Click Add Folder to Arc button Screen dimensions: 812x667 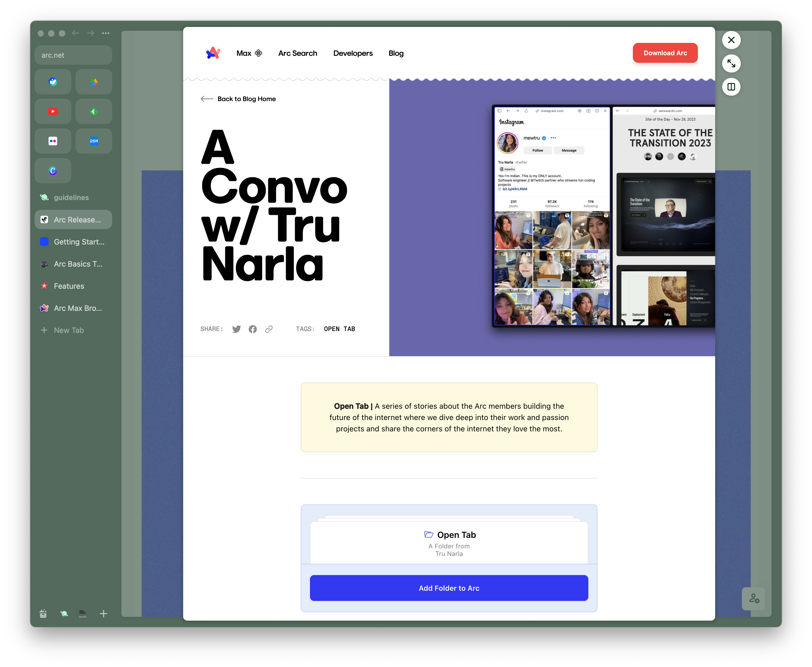[x=449, y=587]
